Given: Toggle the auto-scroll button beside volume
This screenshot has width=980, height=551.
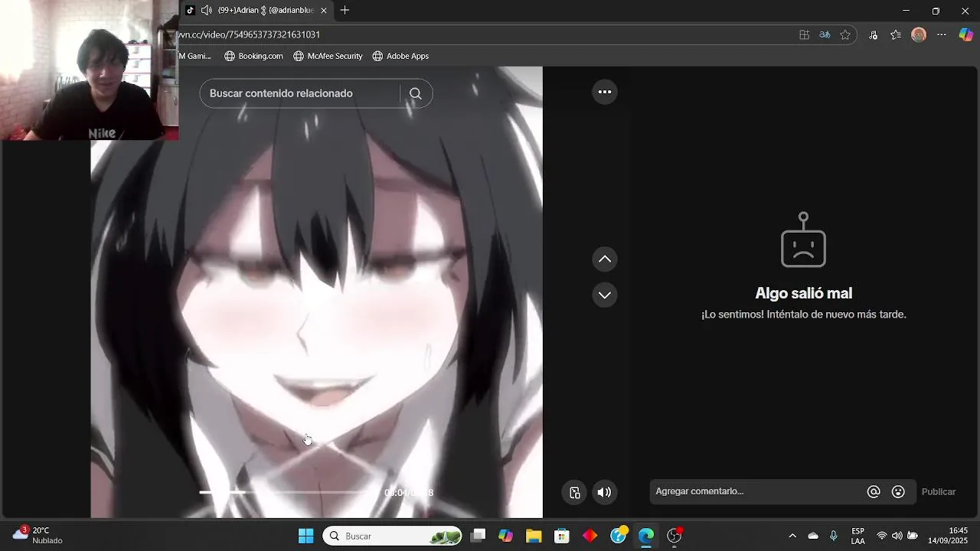Looking at the screenshot, I should pyautogui.click(x=574, y=492).
